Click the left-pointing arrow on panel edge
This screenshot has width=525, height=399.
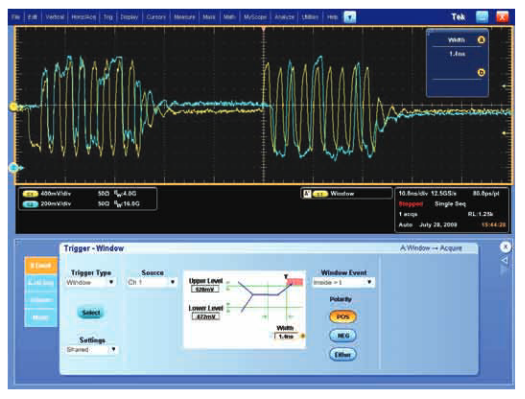[505, 260]
